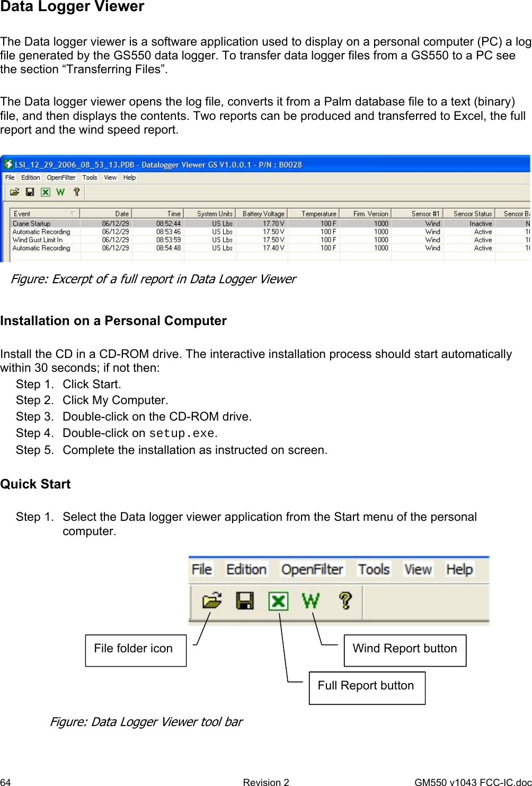
Task: Click the green X Full Report icon in the enlarged toolbar figure
Action: point(278,601)
